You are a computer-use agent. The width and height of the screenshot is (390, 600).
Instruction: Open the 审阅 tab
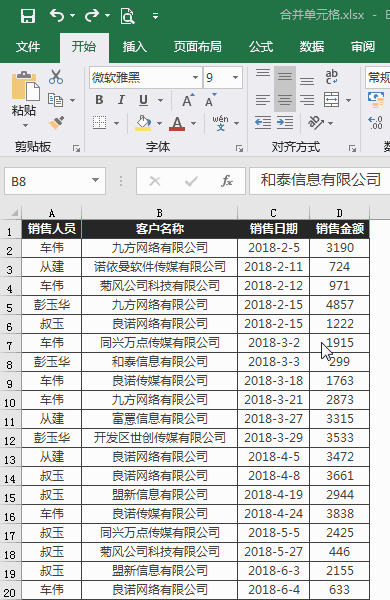(x=363, y=47)
